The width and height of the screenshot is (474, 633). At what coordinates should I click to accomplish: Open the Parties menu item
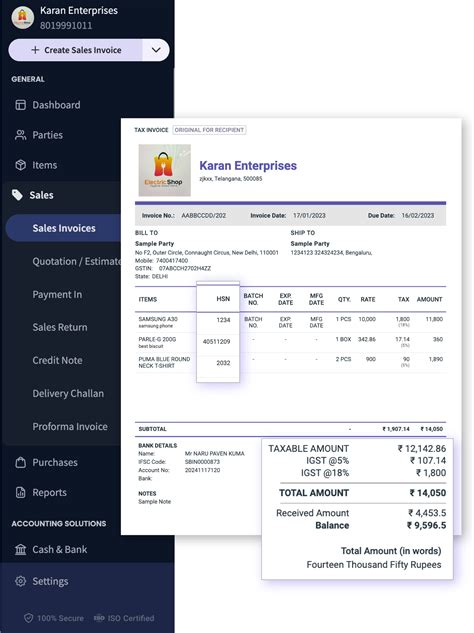pos(48,135)
